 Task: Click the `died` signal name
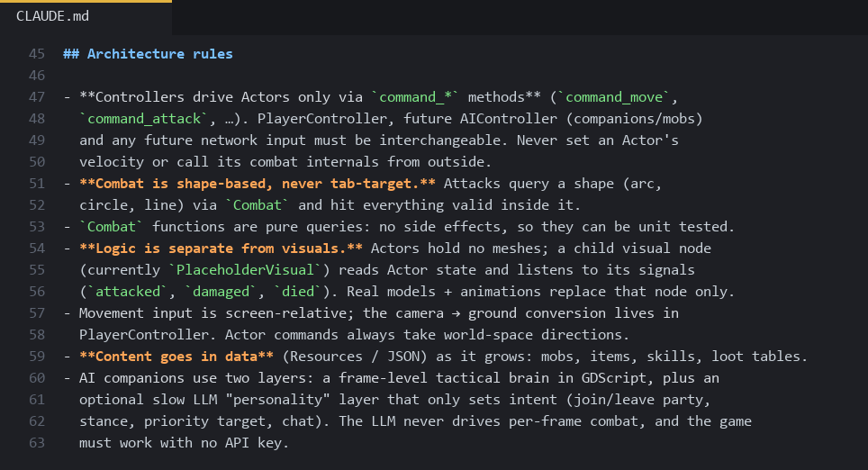click(x=298, y=292)
